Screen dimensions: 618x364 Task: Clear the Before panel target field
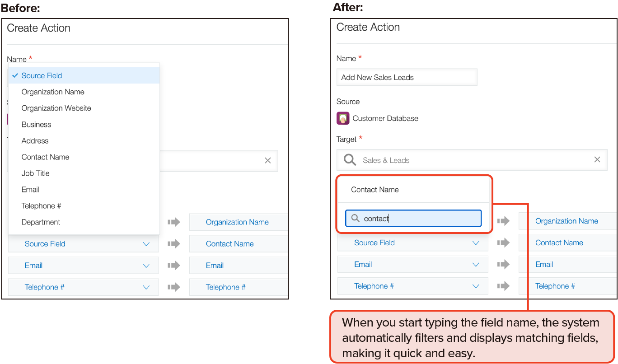(x=267, y=160)
